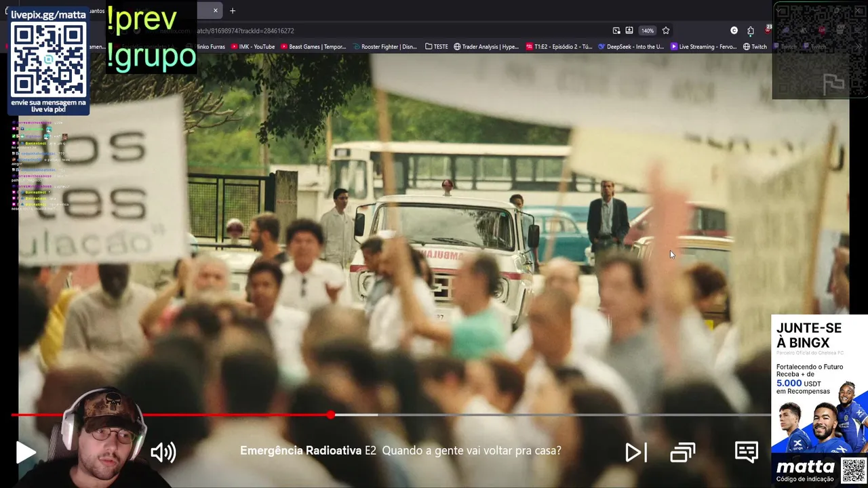Click the round C extension icon

pyautogui.click(x=734, y=30)
